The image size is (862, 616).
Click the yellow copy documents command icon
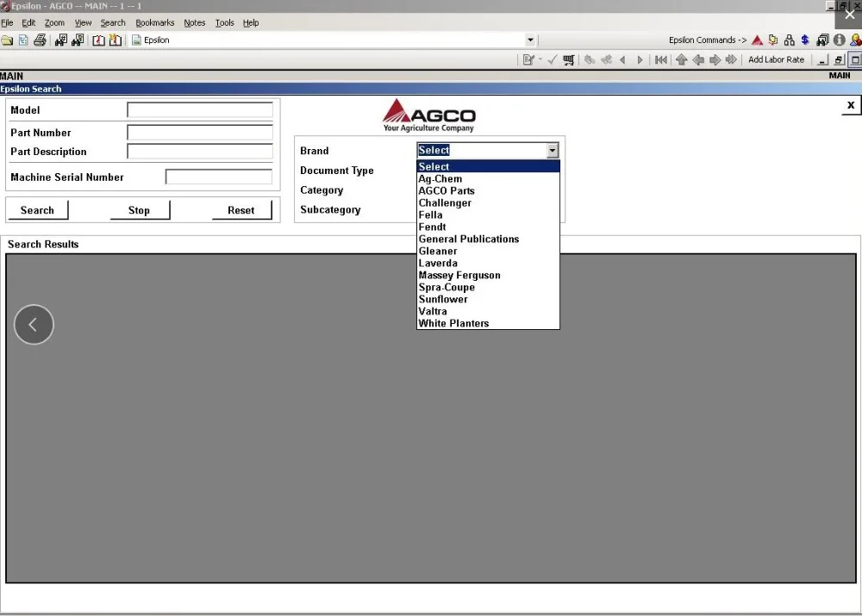tap(773, 40)
